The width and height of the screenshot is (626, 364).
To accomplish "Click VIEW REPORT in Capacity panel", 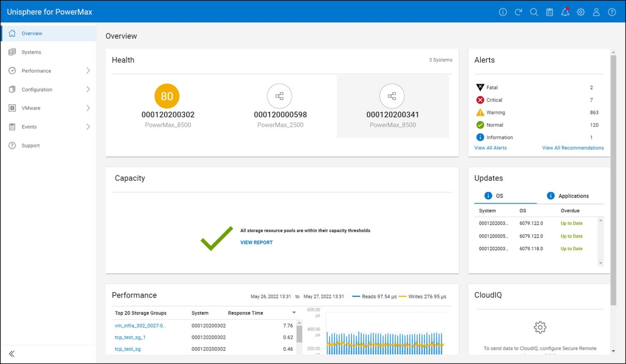I will pyautogui.click(x=256, y=242).
